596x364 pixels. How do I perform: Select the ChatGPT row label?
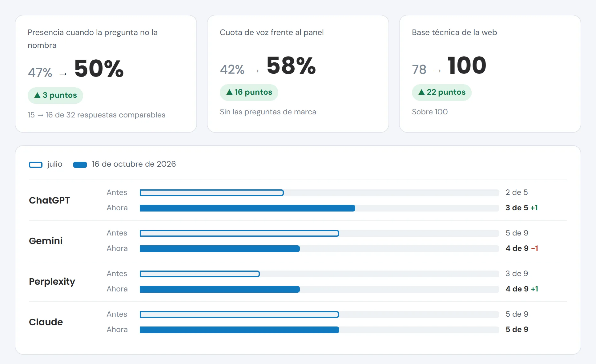(x=50, y=200)
